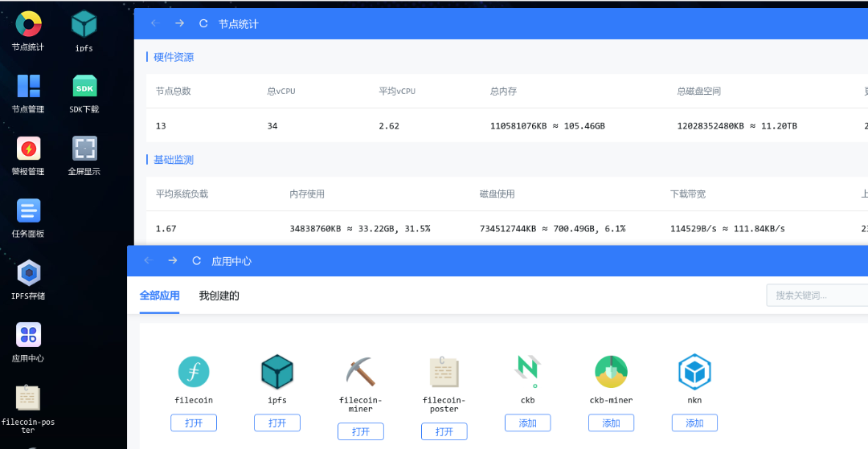Open the 节点管理 desktop icon
Viewport: 868px width, 449px height.
(28, 93)
